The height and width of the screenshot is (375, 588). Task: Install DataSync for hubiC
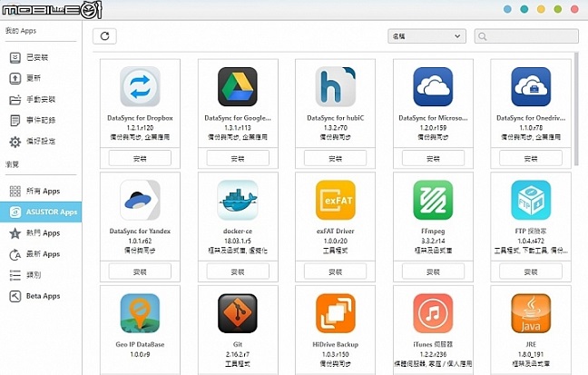(335, 158)
